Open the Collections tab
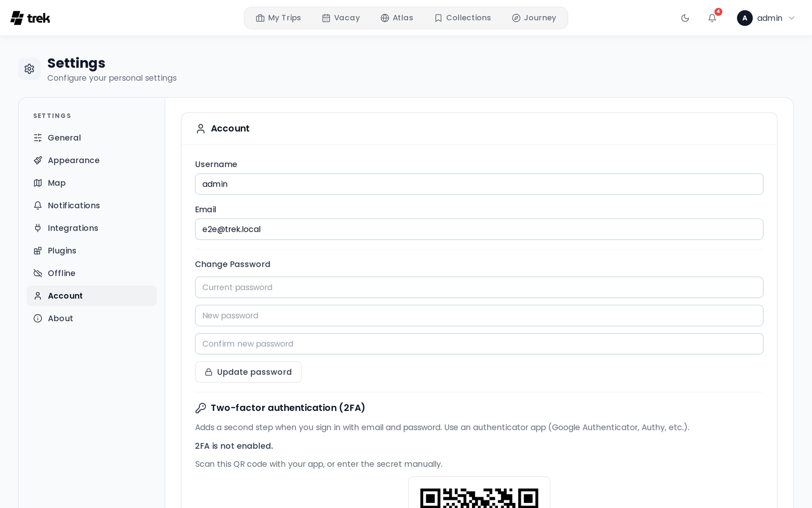The image size is (812, 508). [x=462, y=18]
